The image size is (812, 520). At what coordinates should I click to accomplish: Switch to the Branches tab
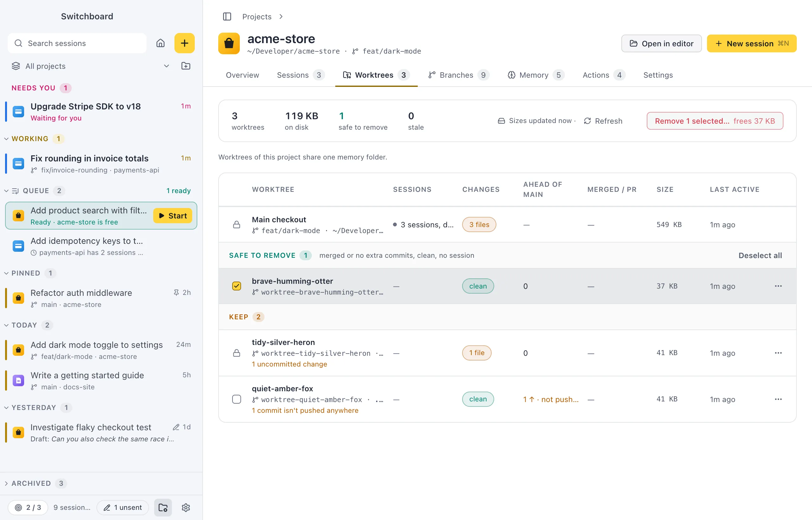point(458,75)
